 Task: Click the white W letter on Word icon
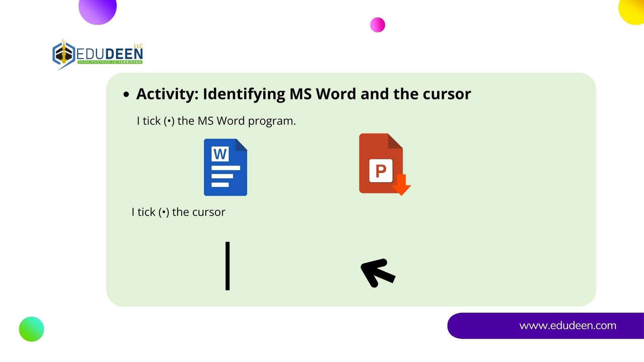pyautogui.click(x=220, y=154)
